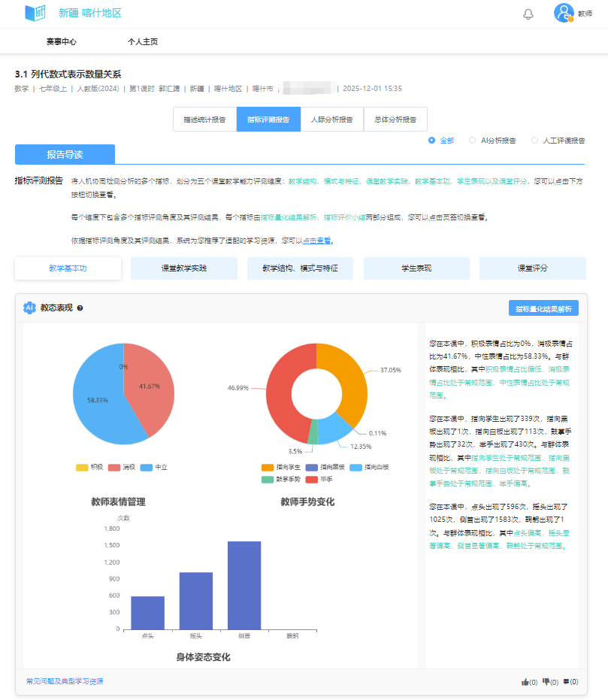Give a thumbs up to the report
Screen dimensions: 608x700
pos(526,680)
